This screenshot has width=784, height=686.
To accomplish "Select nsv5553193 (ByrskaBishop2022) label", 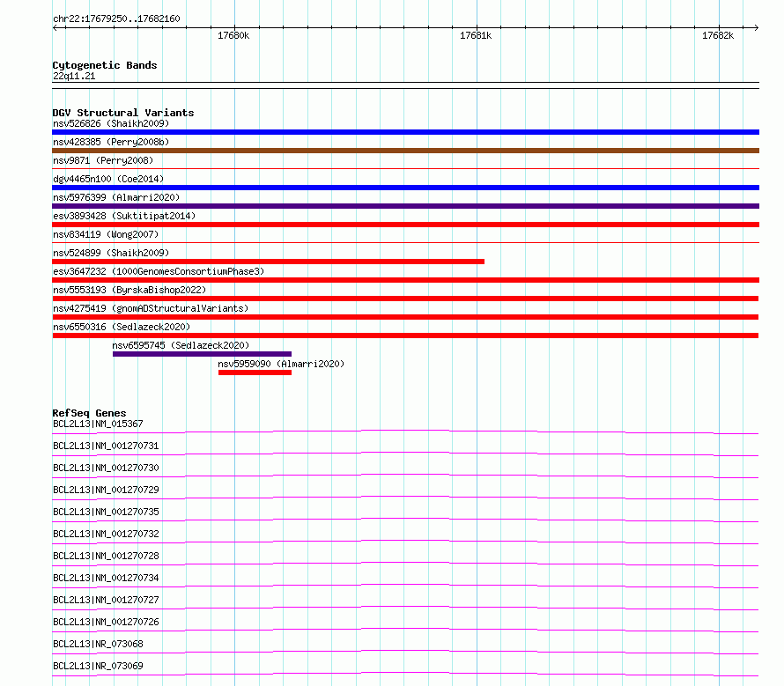I will click(129, 290).
